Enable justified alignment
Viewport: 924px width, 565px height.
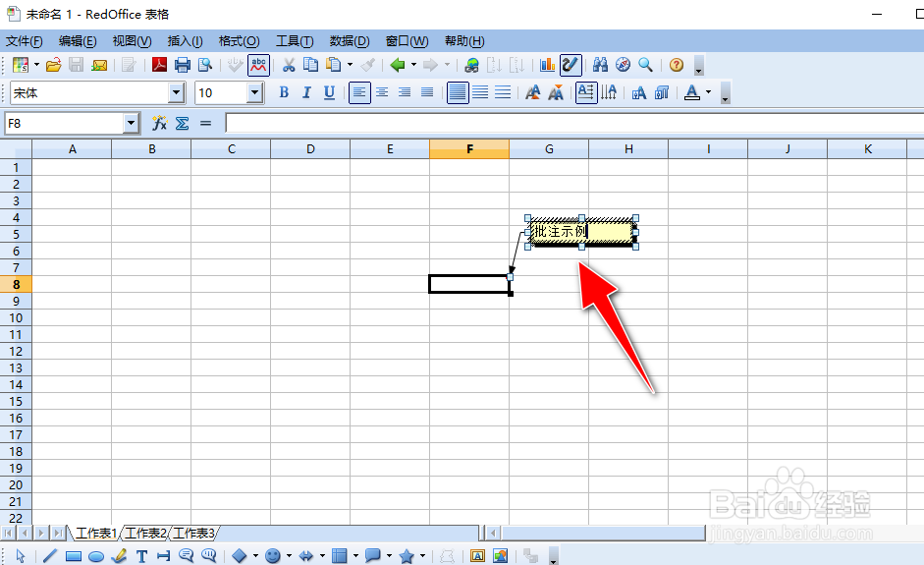[427, 92]
